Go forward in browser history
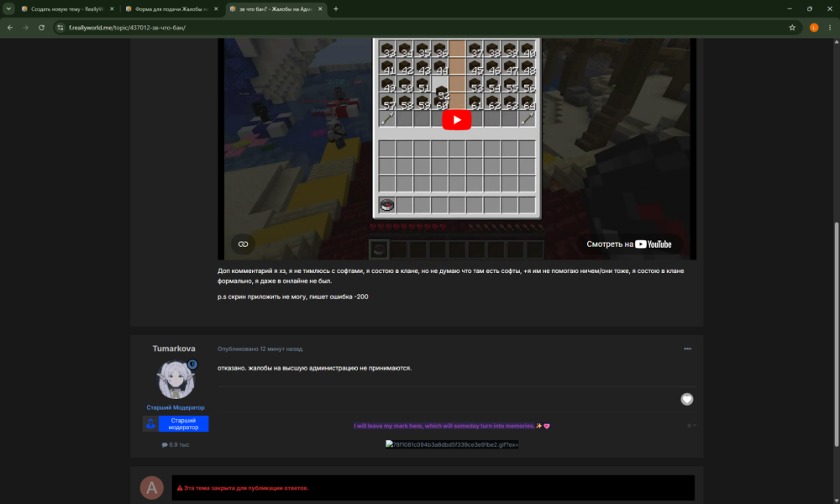840x504 pixels. click(26, 28)
